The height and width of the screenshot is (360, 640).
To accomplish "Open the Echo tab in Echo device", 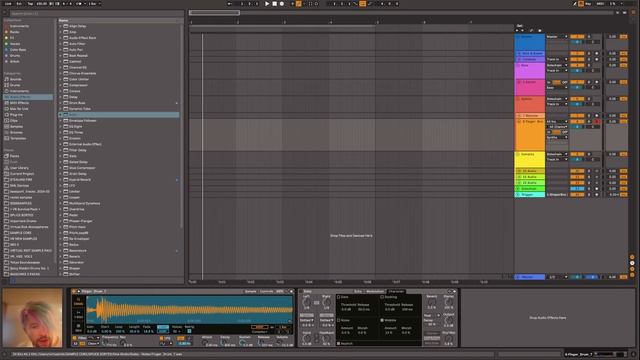I will pos(358,291).
